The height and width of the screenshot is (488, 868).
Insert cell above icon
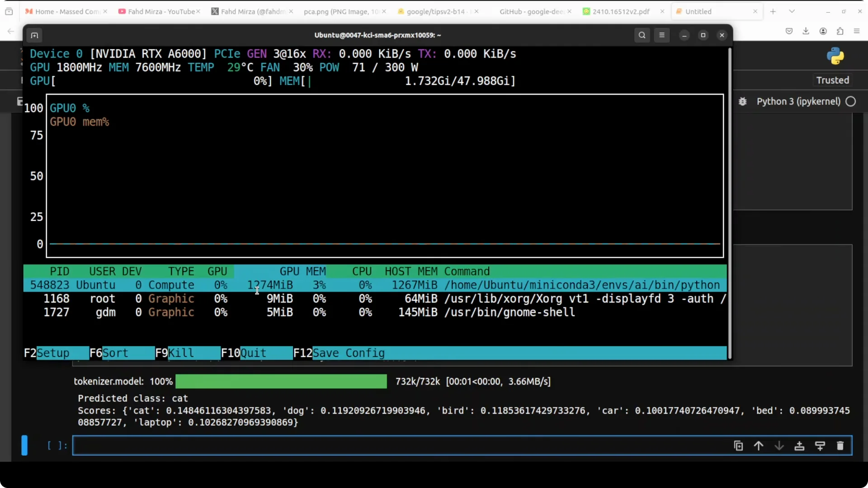[x=799, y=446]
